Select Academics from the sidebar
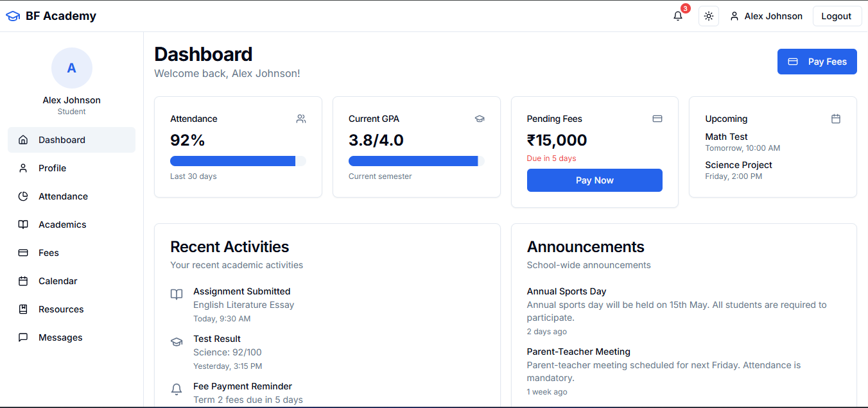The height and width of the screenshot is (408, 868). [x=62, y=225]
